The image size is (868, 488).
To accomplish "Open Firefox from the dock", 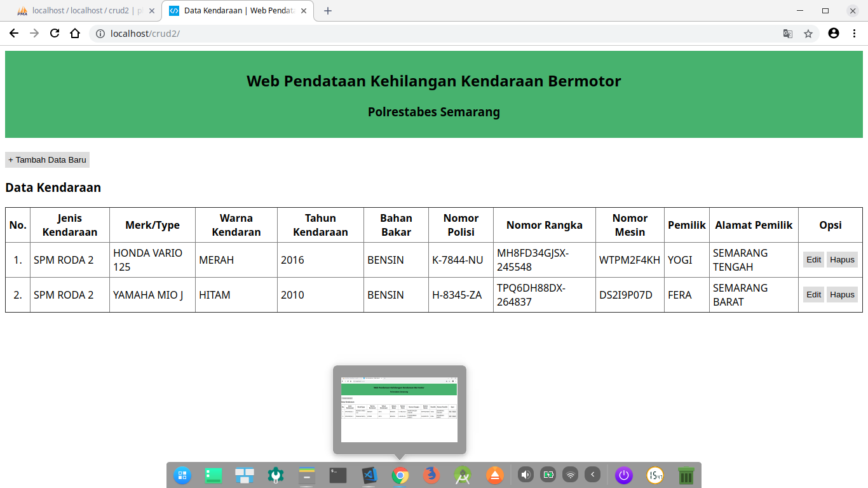I will [x=431, y=475].
